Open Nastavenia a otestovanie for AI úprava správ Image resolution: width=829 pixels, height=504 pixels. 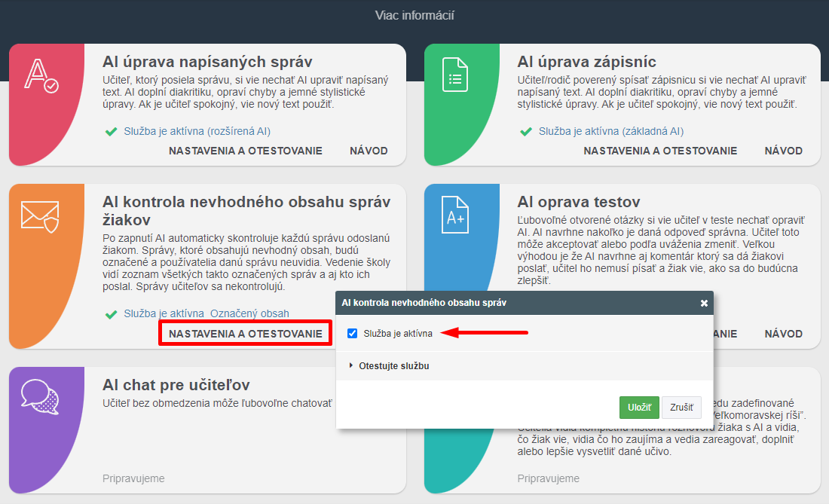(245, 151)
